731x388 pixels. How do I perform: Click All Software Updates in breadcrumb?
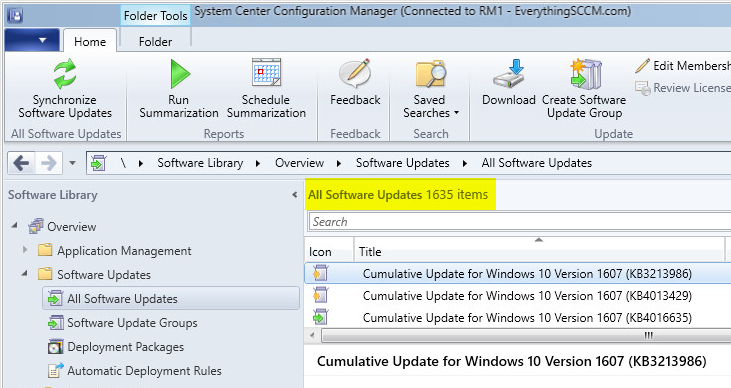[x=537, y=163]
